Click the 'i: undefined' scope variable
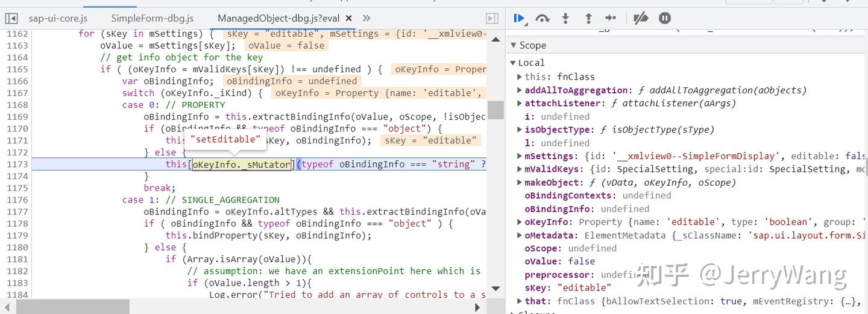The width and height of the screenshot is (868, 314). tap(557, 116)
